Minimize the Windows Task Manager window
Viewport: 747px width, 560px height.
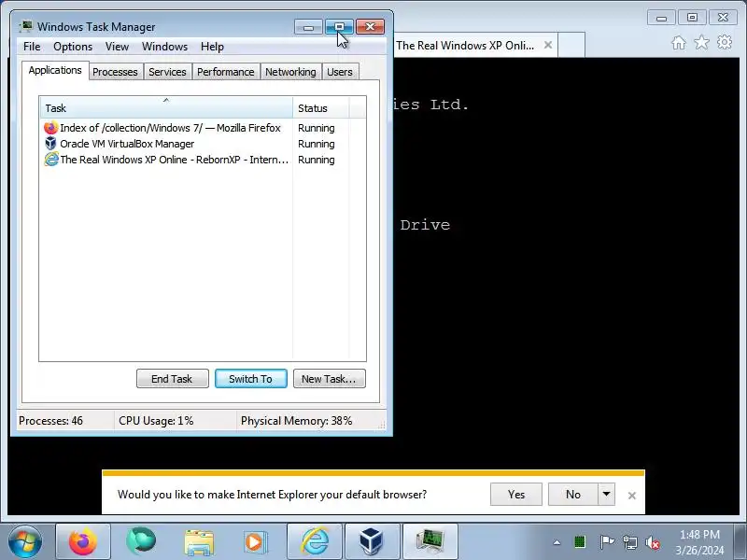pyautogui.click(x=309, y=27)
